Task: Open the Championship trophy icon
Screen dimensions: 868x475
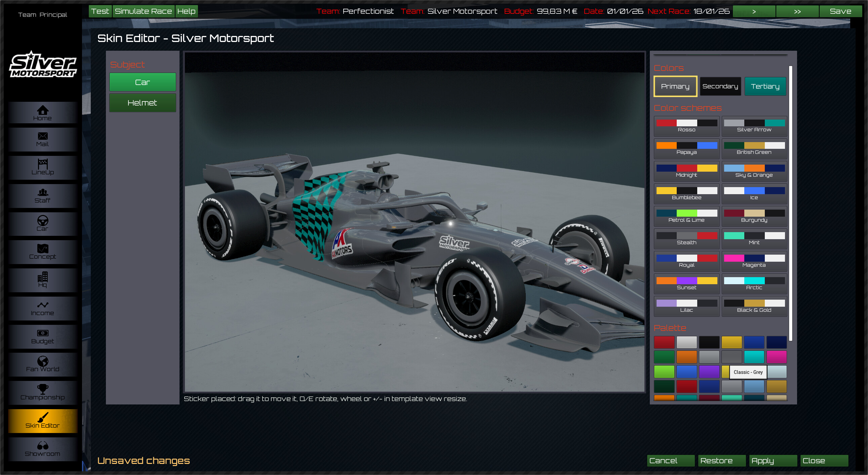Action: 42,393
